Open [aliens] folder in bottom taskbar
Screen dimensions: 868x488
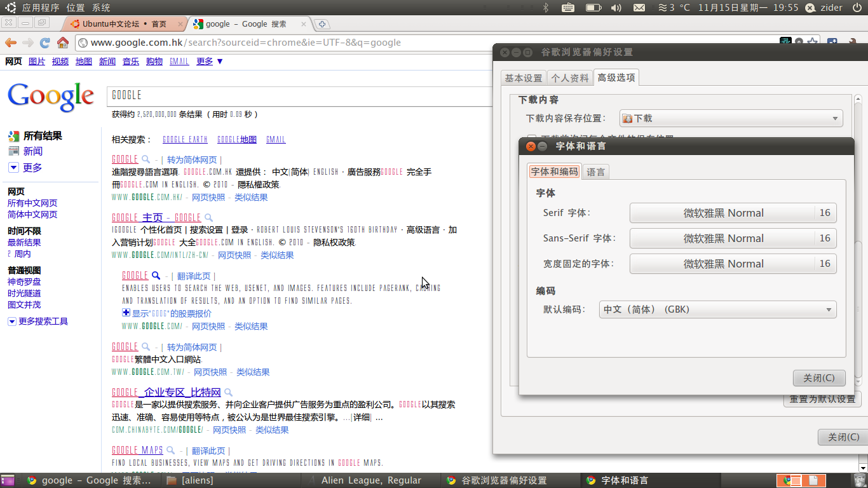click(x=231, y=480)
